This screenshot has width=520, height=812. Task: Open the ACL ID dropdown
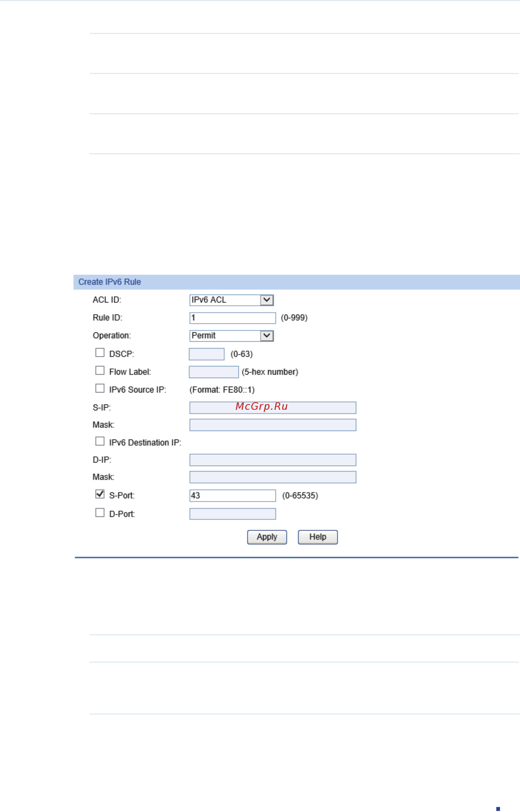coord(231,300)
